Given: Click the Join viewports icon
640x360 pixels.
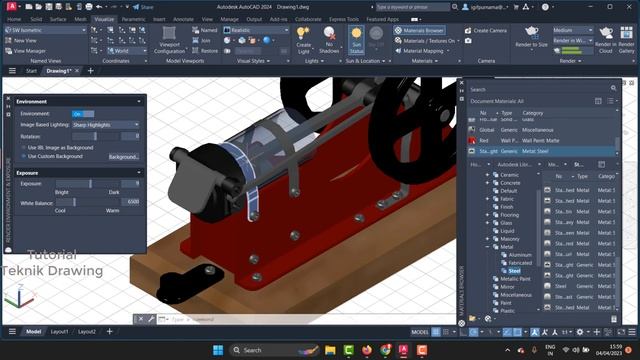Looking at the screenshot, I should tap(195, 40).
